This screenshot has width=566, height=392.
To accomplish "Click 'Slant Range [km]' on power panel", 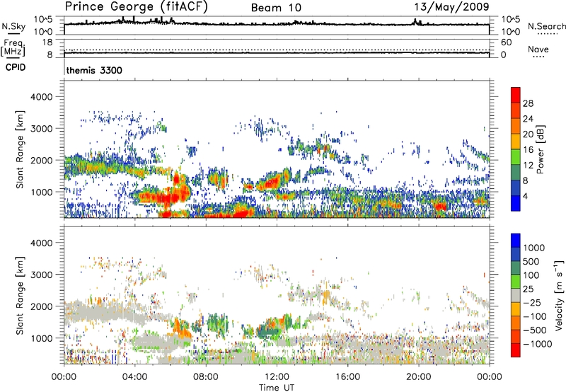I will click(20, 149).
